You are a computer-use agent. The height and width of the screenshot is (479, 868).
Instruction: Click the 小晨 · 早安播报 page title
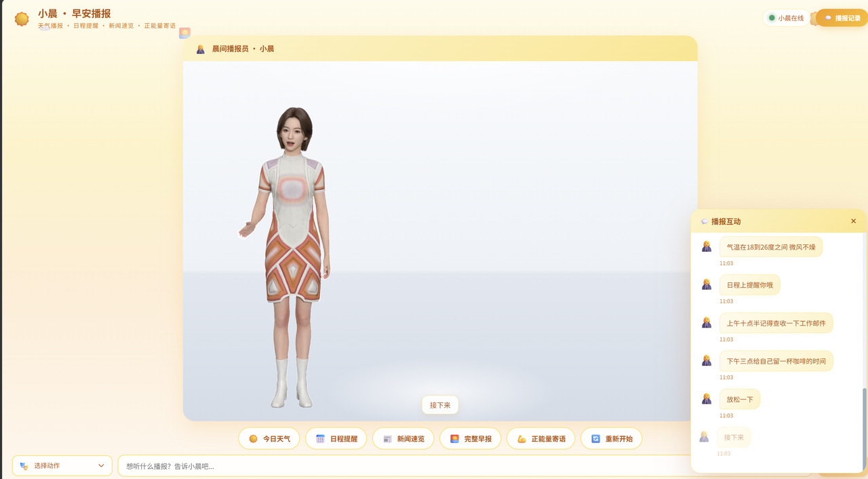tap(74, 14)
